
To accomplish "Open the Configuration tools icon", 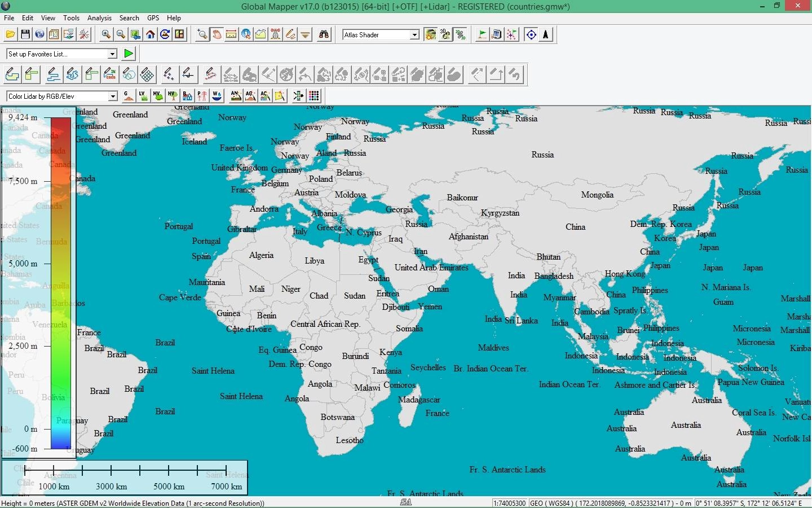I will pyautogui.click(x=84, y=34).
